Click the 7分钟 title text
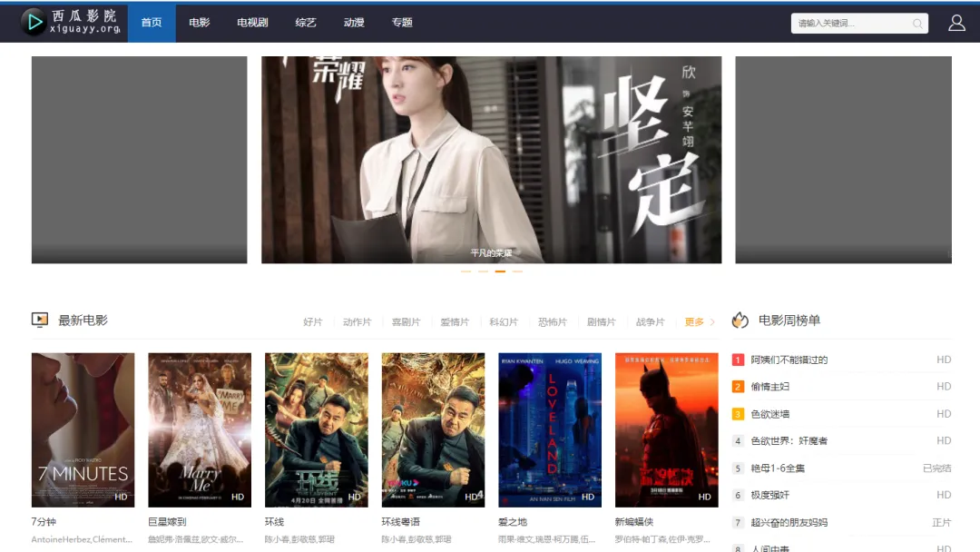This screenshot has width=980, height=552. (44, 521)
